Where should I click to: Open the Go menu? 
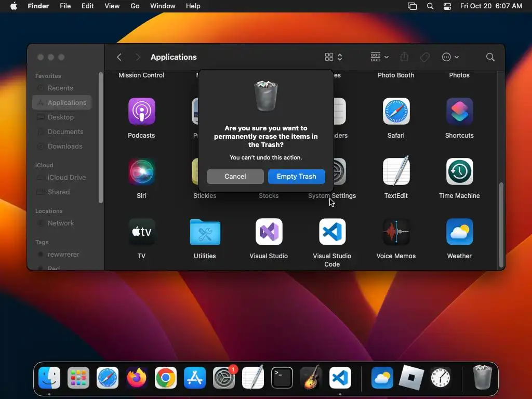point(135,6)
